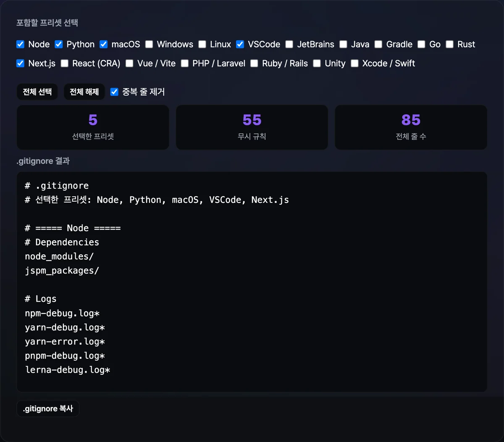504x442 pixels.
Task: Click the '# Dependencies' comment line
Action: tap(62, 242)
